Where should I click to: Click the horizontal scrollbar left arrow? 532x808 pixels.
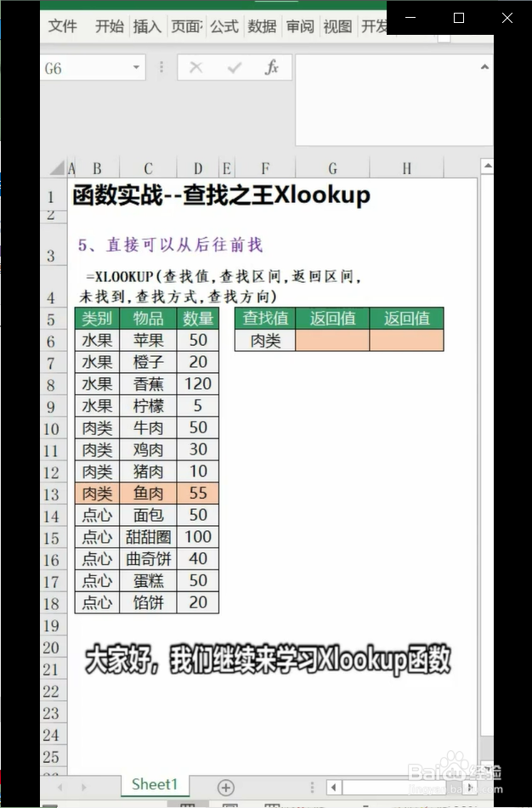click(334, 788)
